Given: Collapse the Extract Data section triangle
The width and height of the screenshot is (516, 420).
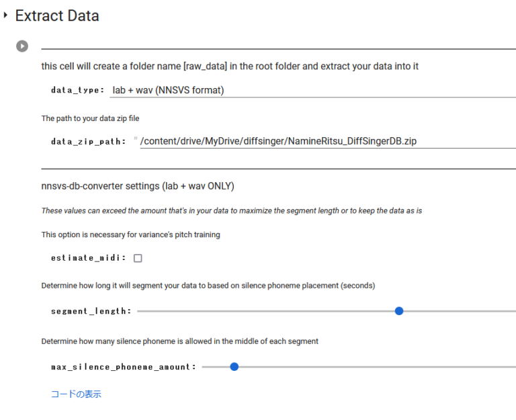Looking at the screenshot, I should (x=6, y=15).
